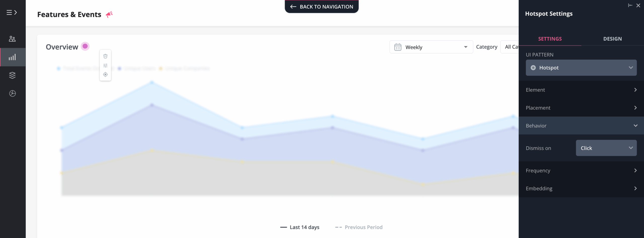Dock the settings panel to the left
The height and width of the screenshot is (238, 644).
(630, 5)
